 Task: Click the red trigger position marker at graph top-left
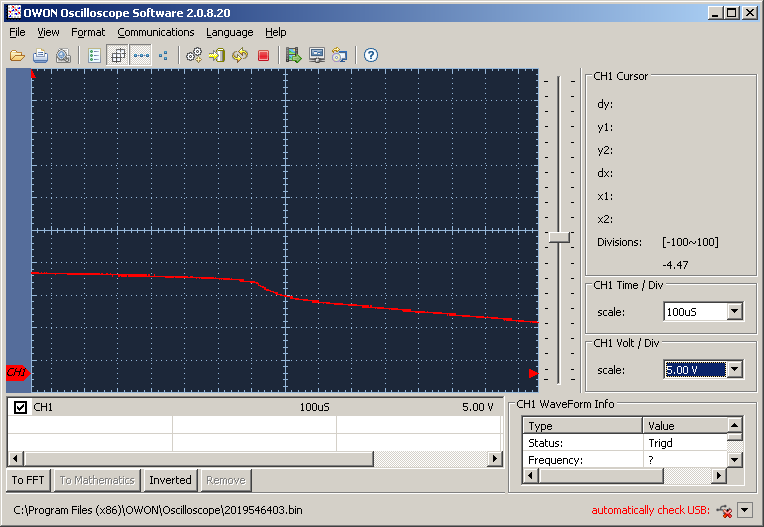coord(33,74)
